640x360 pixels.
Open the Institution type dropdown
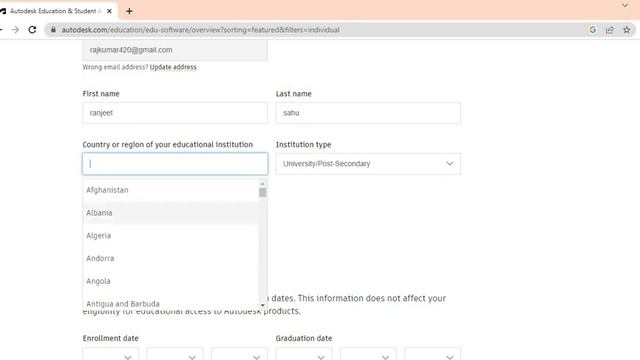[368, 164]
